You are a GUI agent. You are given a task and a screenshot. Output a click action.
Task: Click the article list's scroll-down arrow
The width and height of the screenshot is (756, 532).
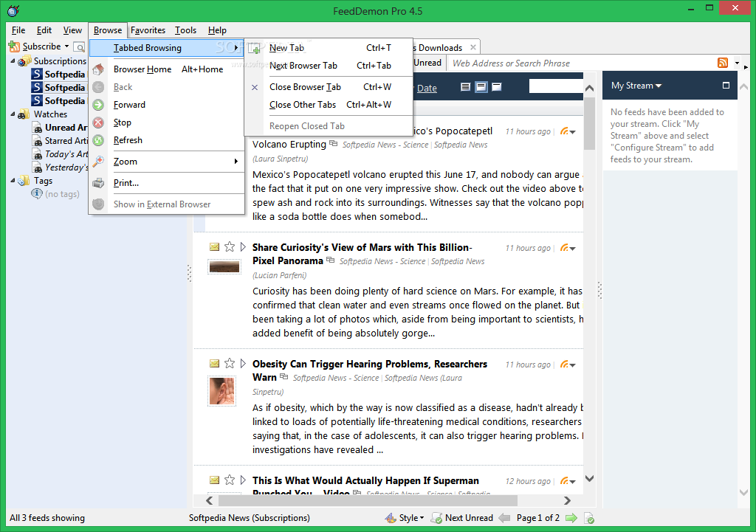coord(589,479)
